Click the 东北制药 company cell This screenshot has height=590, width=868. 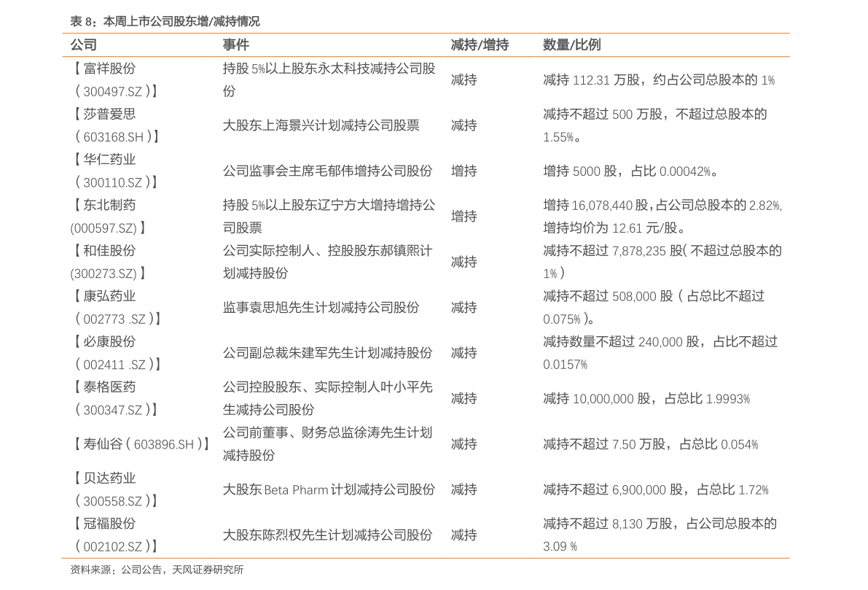click(109, 216)
